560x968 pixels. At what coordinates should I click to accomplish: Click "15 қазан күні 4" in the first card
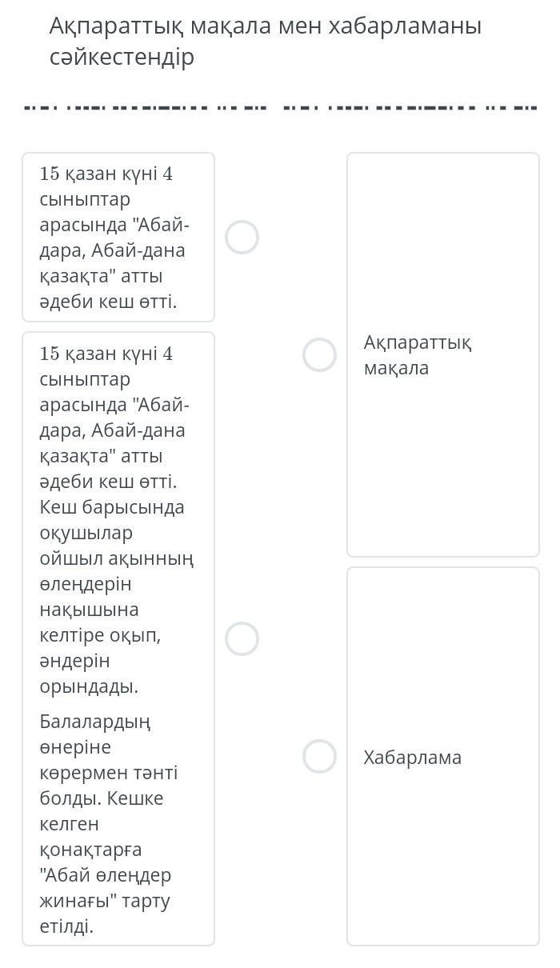click(106, 174)
